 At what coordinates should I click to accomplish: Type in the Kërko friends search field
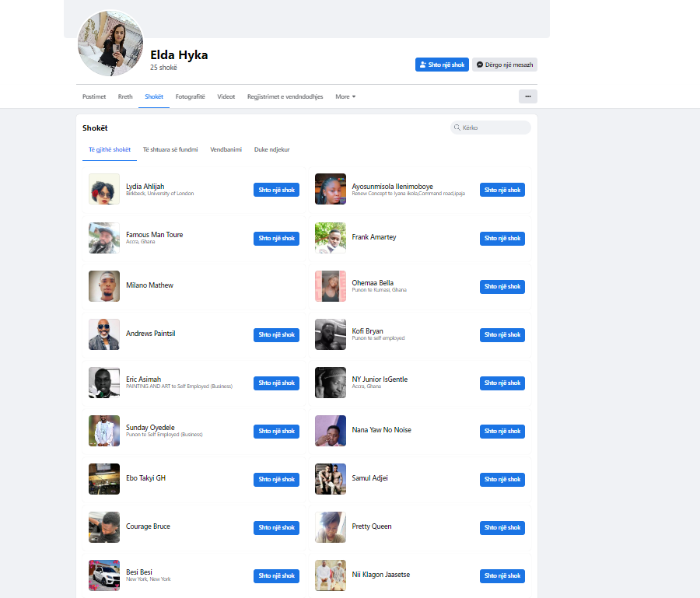pos(494,128)
